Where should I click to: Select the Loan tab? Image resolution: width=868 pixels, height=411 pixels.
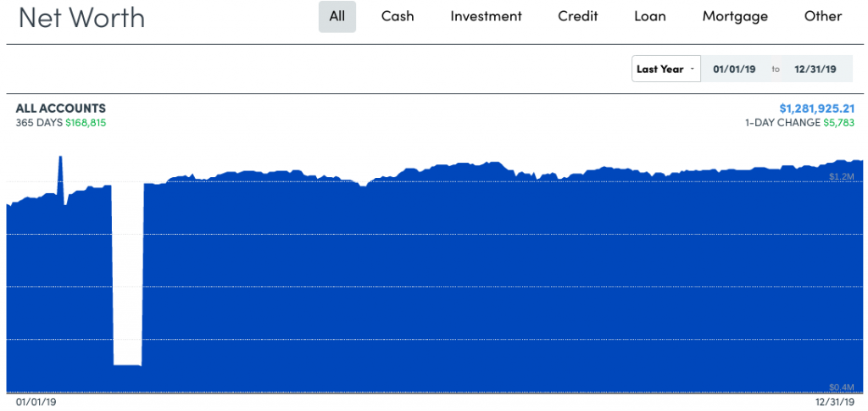click(x=650, y=17)
